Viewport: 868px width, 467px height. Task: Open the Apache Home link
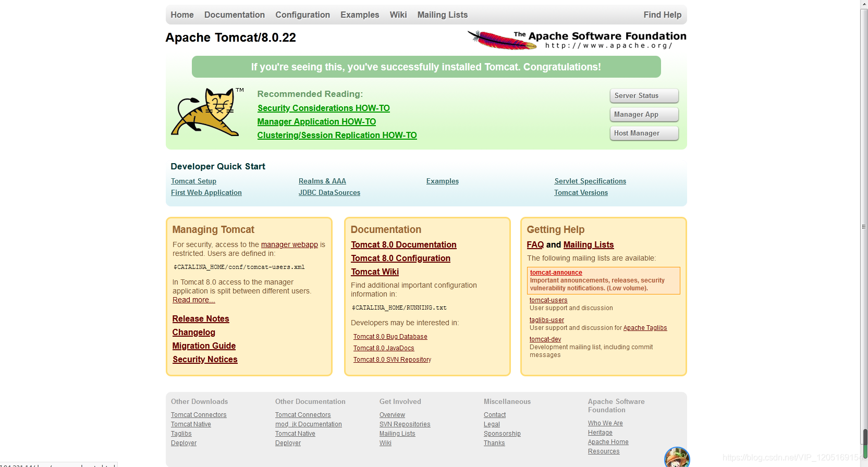point(608,442)
